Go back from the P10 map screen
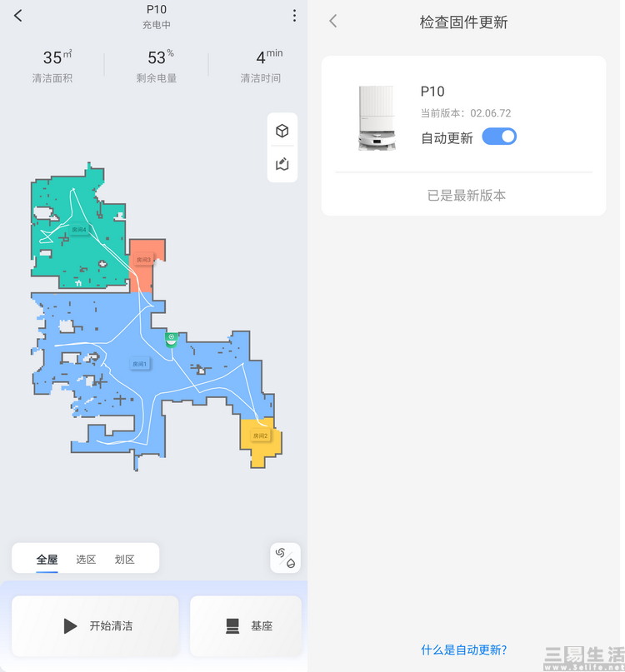 point(18,16)
